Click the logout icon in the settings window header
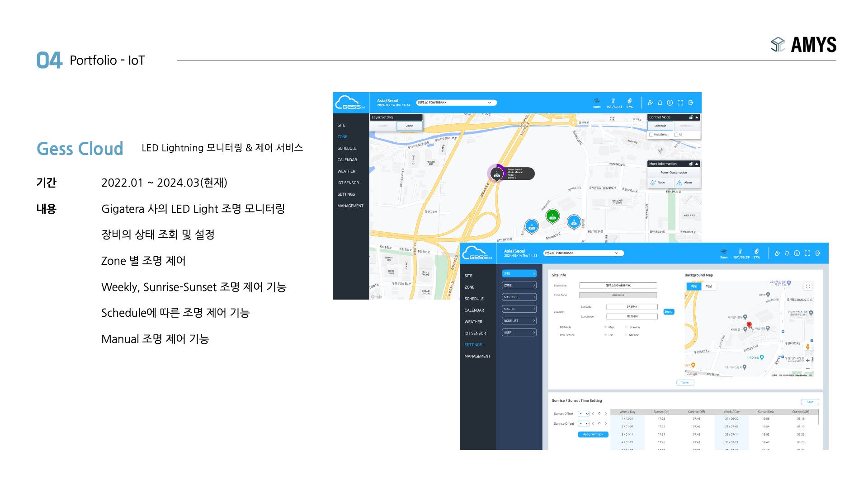Screen dimensions: 868x488 click(818, 253)
